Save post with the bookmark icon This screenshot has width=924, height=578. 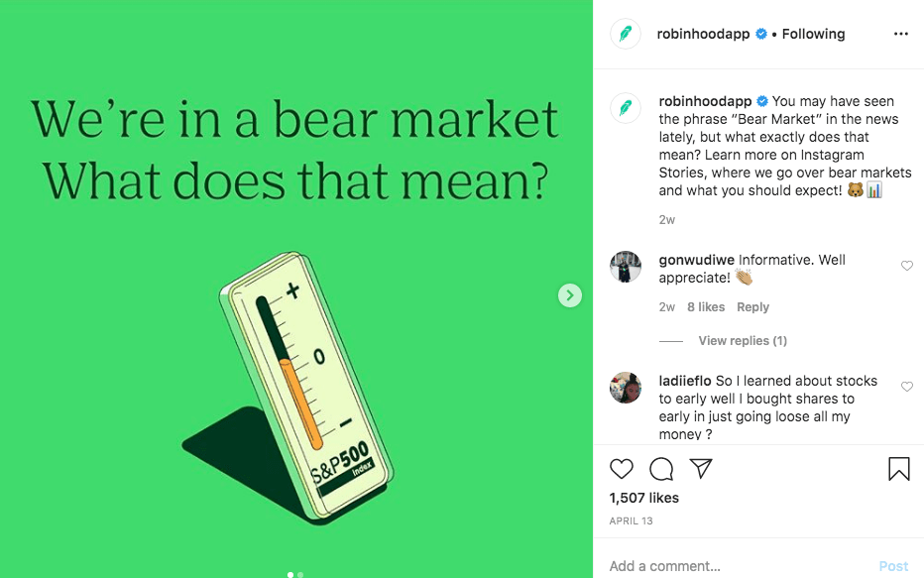click(898, 469)
